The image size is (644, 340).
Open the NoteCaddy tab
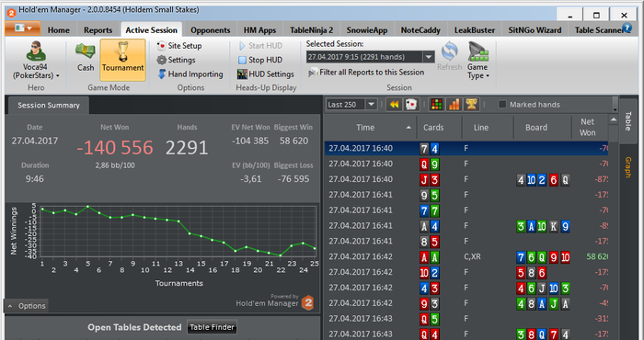(420, 30)
